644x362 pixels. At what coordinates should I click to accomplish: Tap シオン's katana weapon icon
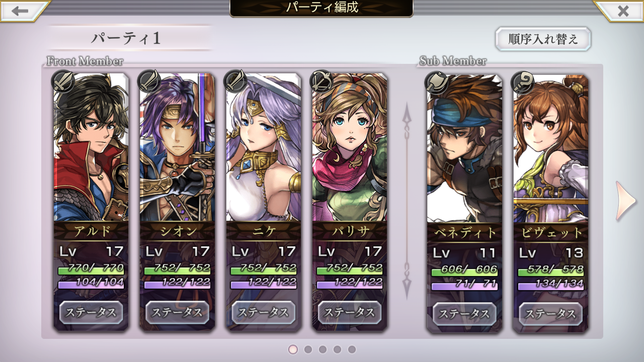tap(149, 81)
